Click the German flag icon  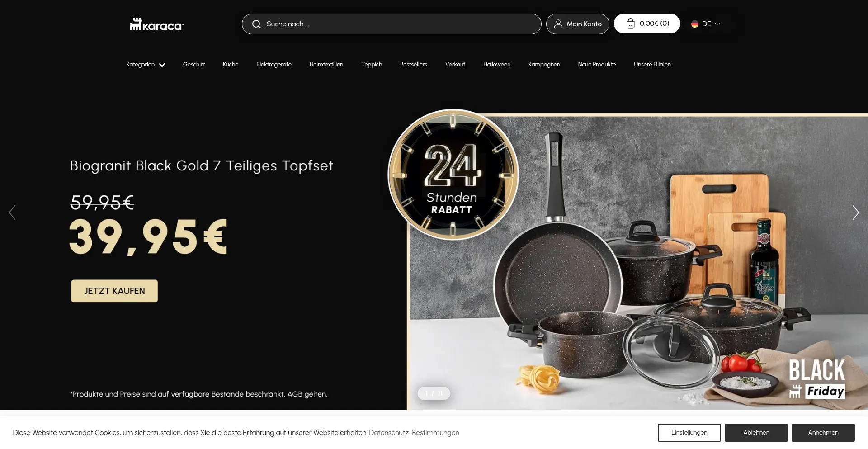point(695,24)
